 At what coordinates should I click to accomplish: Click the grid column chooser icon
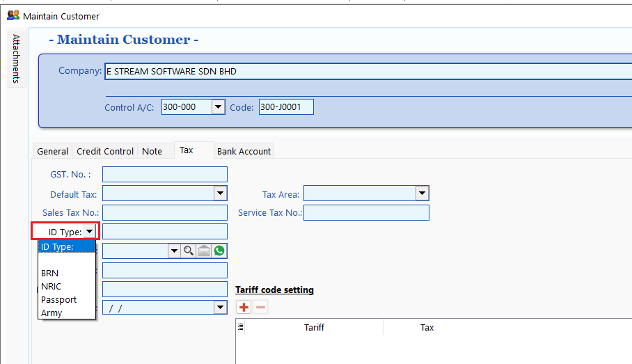tap(240, 327)
